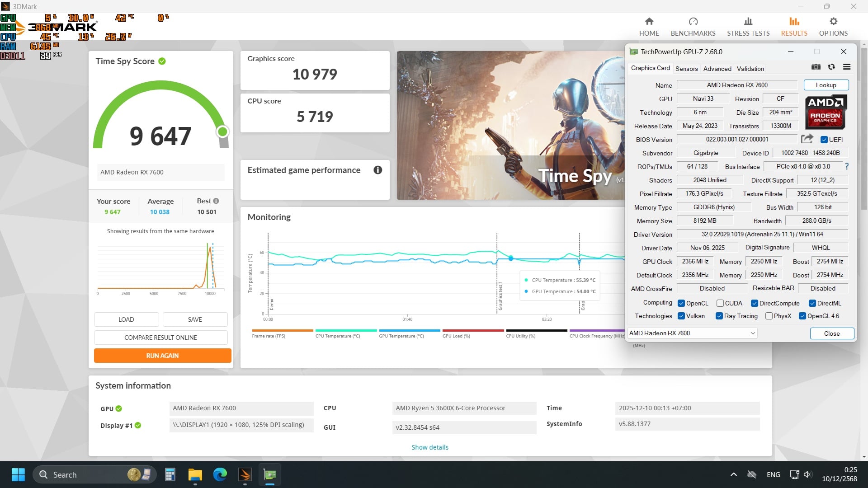Toggle the CUDA checkbox
This screenshot has width=868, height=488.
720,303
